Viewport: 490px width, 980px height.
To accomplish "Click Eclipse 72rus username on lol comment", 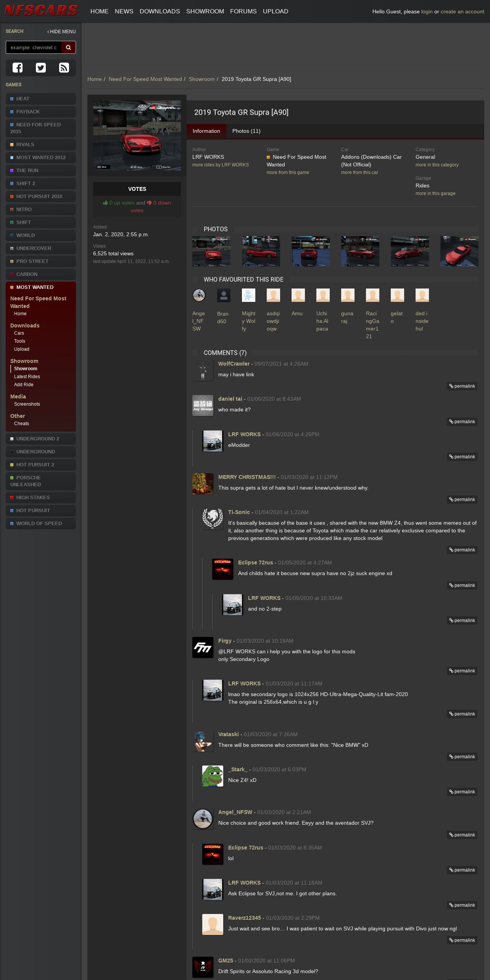I will pyautogui.click(x=246, y=848).
